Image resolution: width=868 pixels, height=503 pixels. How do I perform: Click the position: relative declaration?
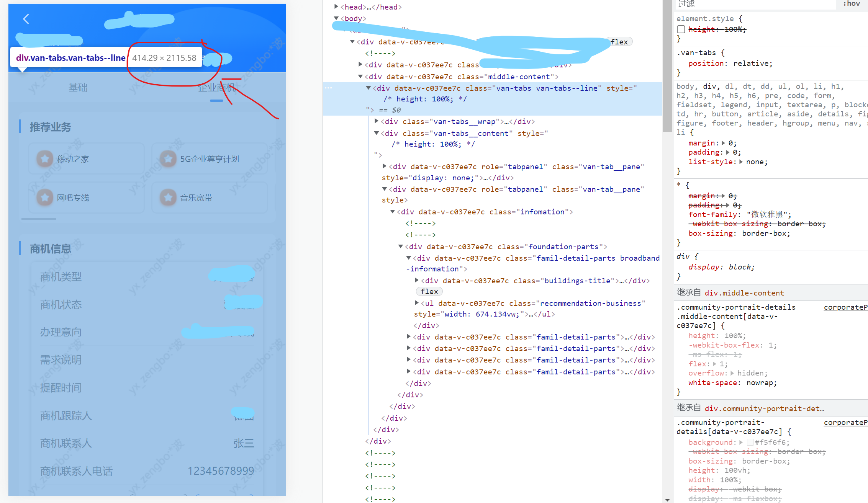click(730, 64)
